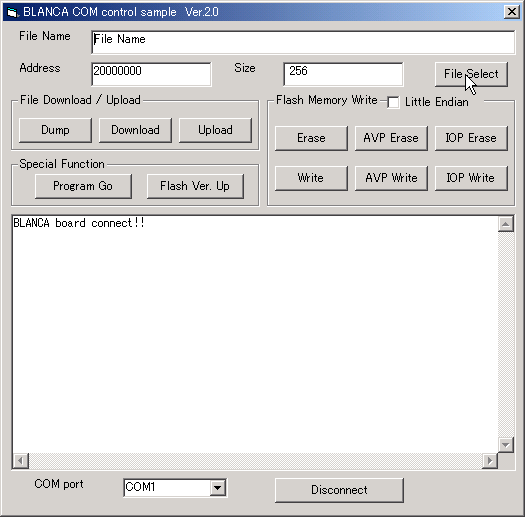This screenshot has height=517, width=525.
Task: Click the 'BLANCA board connect!!' log message
Action: tap(79, 223)
